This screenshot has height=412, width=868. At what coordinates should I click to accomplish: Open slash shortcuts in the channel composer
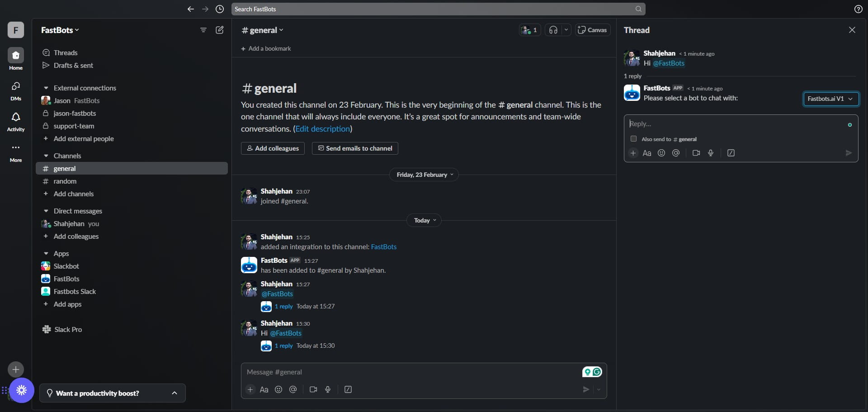(x=348, y=389)
